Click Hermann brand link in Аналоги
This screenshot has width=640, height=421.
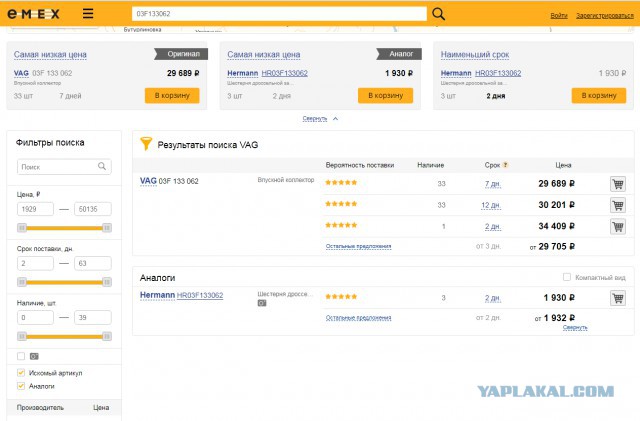point(157,295)
